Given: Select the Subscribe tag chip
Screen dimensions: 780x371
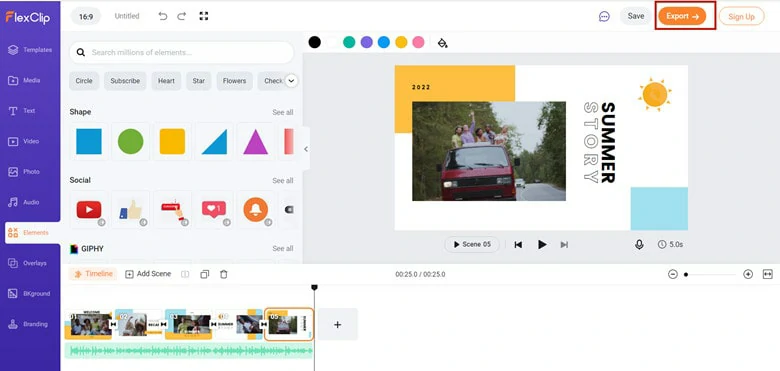Looking at the screenshot, I should 125,81.
